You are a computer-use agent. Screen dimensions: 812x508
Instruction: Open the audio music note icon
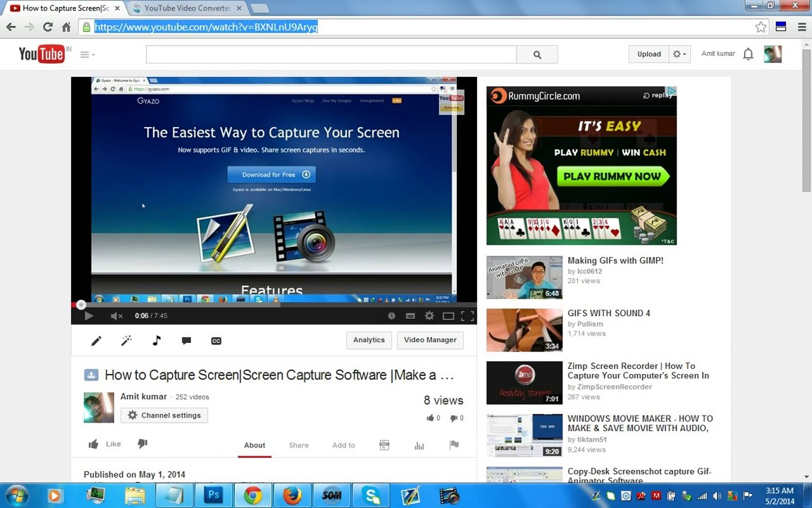click(156, 340)
